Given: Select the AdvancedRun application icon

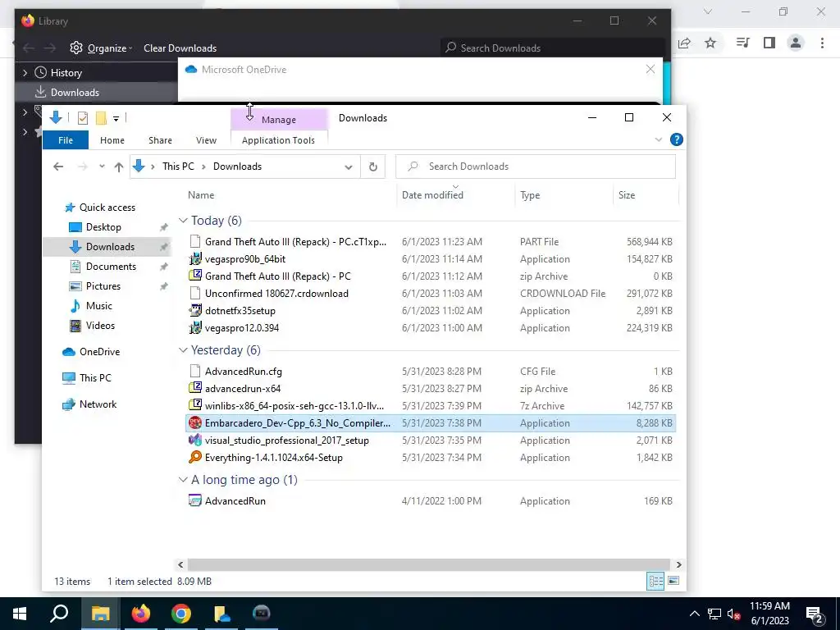Looking at the screenshot, I should click(195, 501).
